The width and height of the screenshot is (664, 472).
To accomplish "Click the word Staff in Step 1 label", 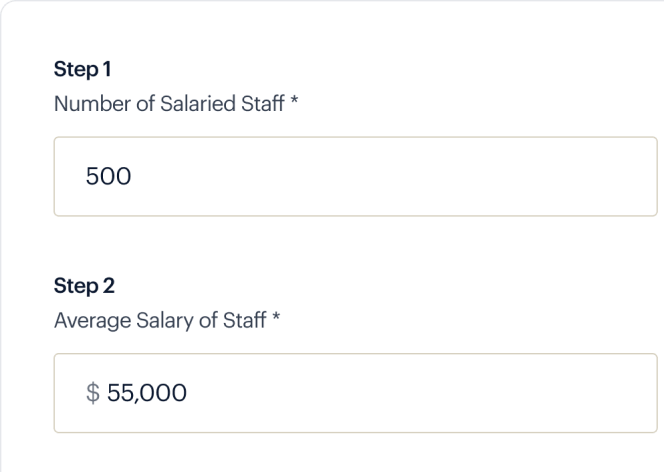I will tap(263, 104).
